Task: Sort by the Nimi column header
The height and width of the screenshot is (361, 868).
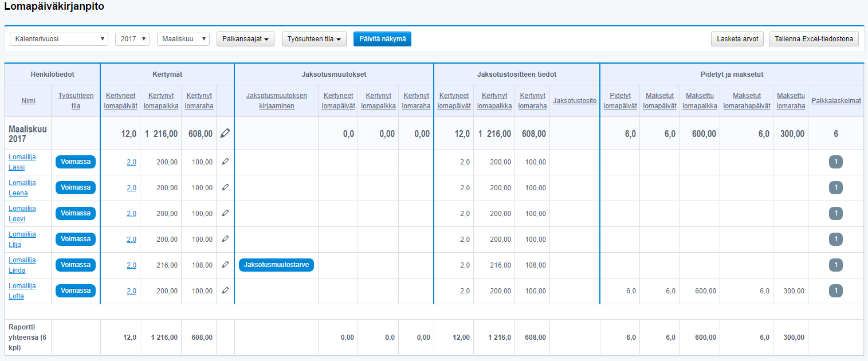Action: click(x=28, y=101)
